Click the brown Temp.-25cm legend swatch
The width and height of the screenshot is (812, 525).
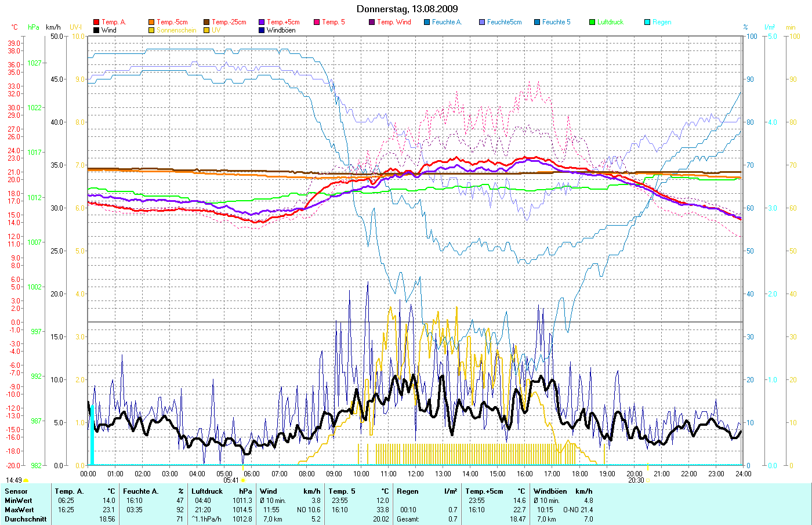pyautogui.click(x=206, y=22)
